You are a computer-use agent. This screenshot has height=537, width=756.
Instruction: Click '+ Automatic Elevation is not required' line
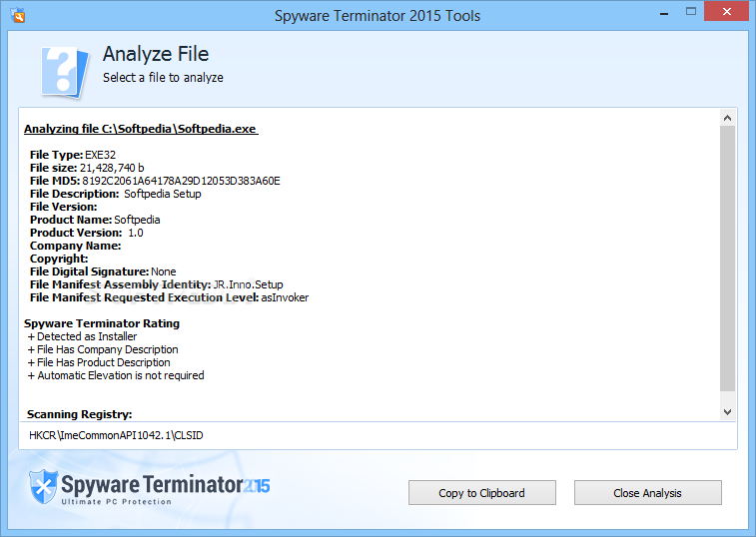point(116,375)
